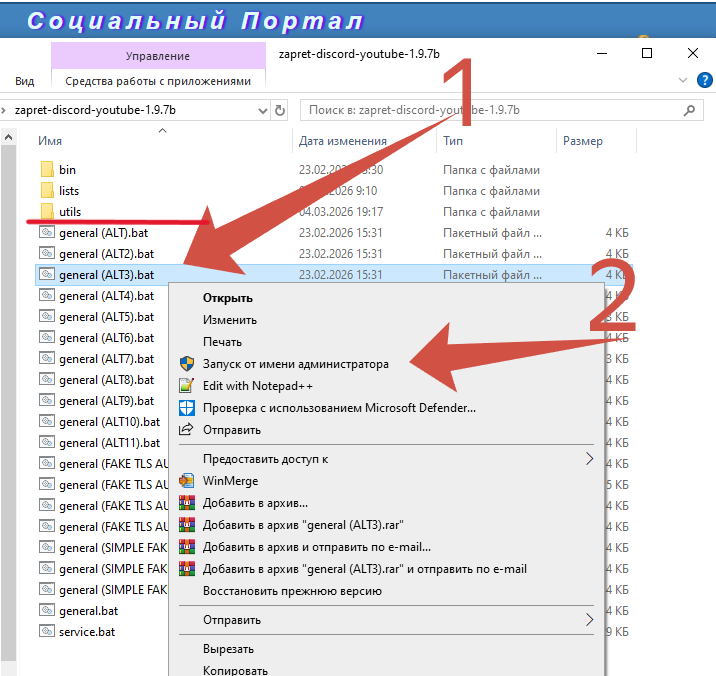Click the admin shield icon in context menu
The width and height of the screenshot is (716, 676).
(x=187, y=364)
